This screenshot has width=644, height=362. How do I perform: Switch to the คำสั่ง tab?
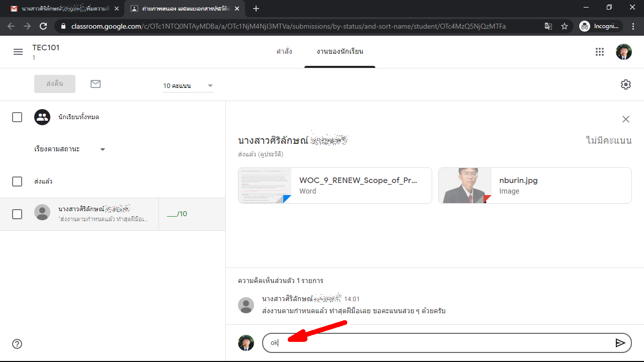point(284,52)
